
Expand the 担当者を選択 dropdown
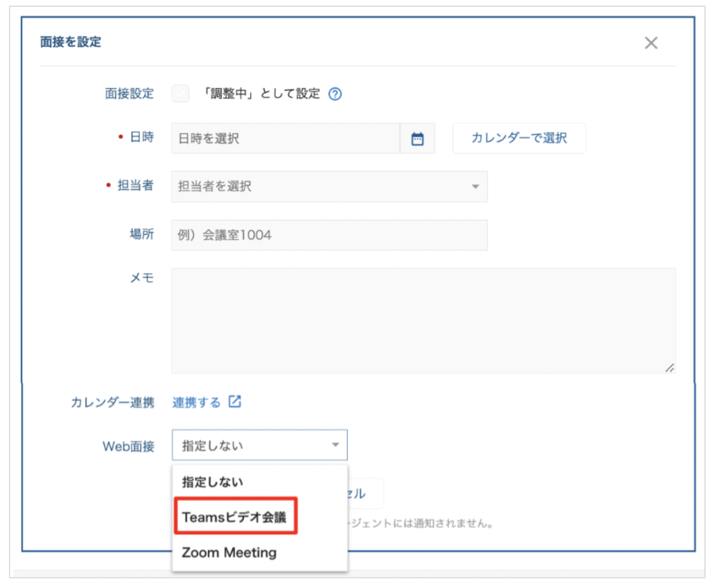329,186
